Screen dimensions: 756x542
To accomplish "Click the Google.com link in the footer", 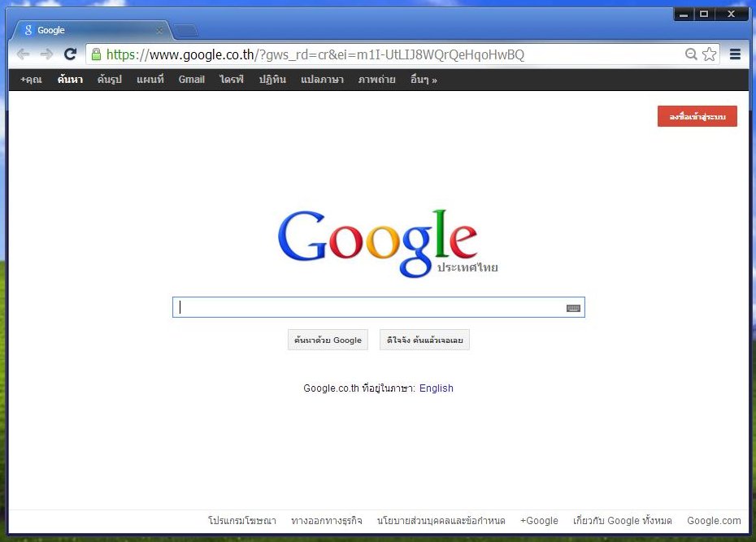I will (x=713, y=521).
